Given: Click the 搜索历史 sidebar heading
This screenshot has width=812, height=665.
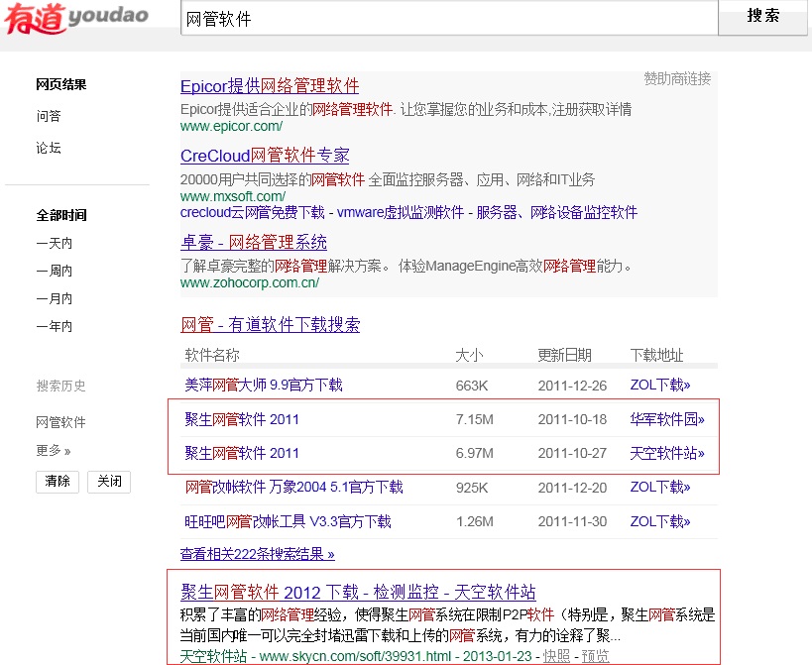Looking at the screenshot, I should [61, 387].
